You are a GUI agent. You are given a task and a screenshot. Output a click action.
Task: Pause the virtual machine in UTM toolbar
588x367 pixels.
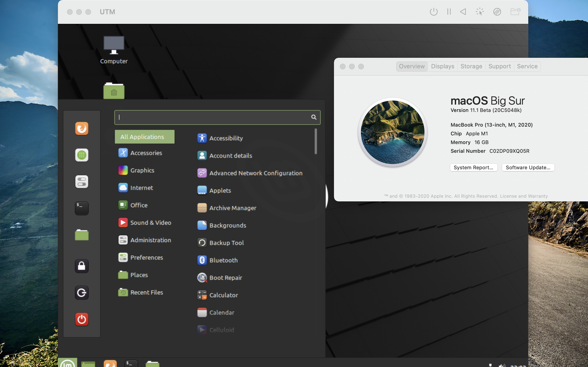coord(449,12)
